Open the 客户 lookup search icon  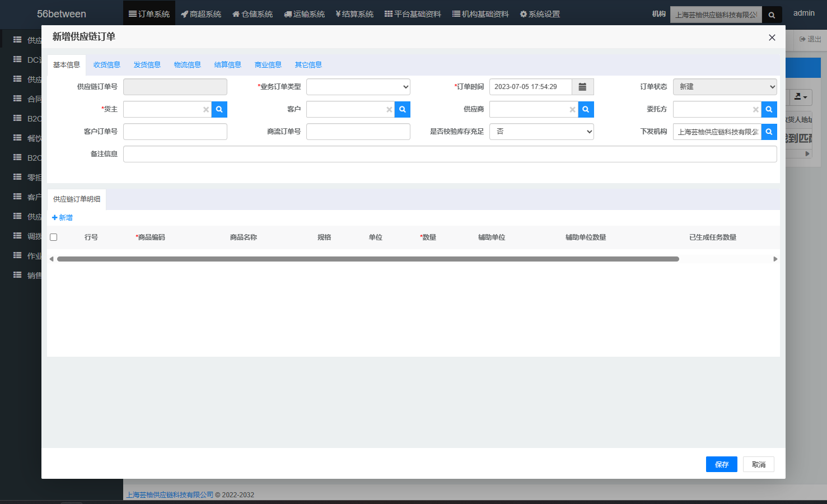403,109
